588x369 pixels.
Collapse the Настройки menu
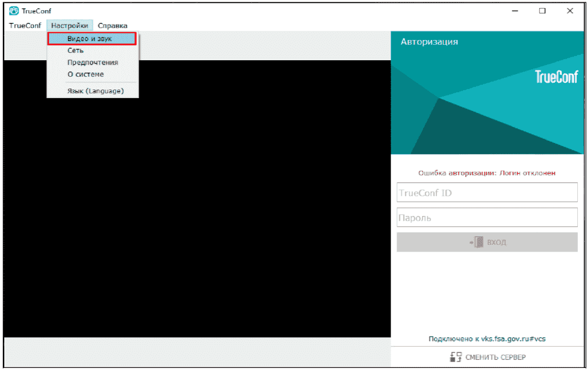click(69, 26)
